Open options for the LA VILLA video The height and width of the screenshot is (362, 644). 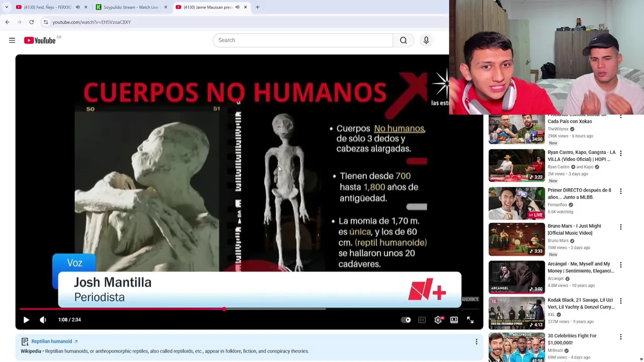[621, 153]
